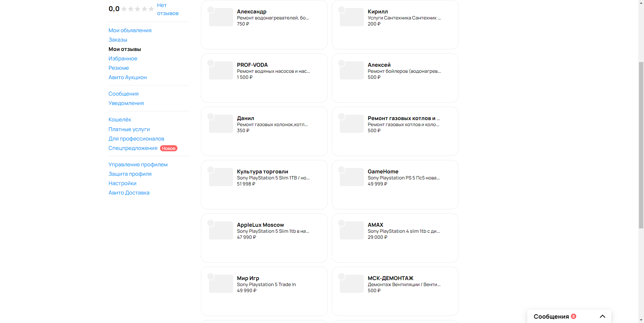
Task: Click the Нет отзывов link
Action: coord(168,9)
